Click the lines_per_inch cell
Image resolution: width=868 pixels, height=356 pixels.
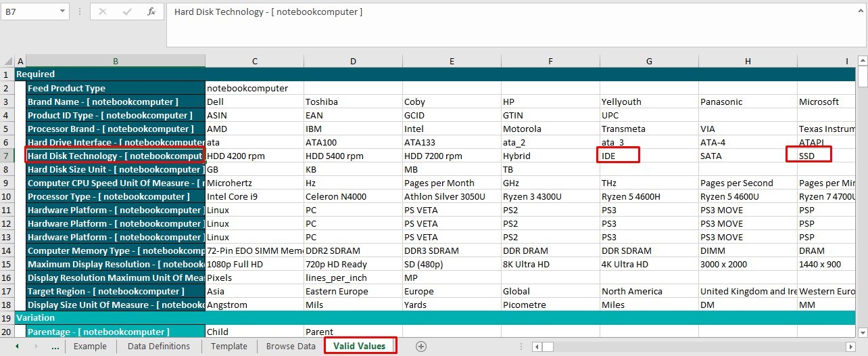point(353,277)
